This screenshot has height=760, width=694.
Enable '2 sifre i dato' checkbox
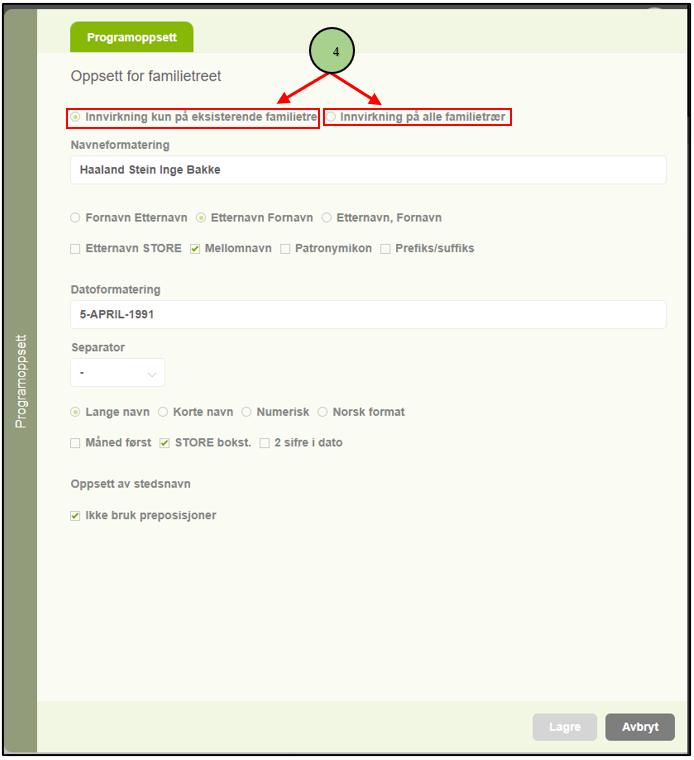pos(265,442)
